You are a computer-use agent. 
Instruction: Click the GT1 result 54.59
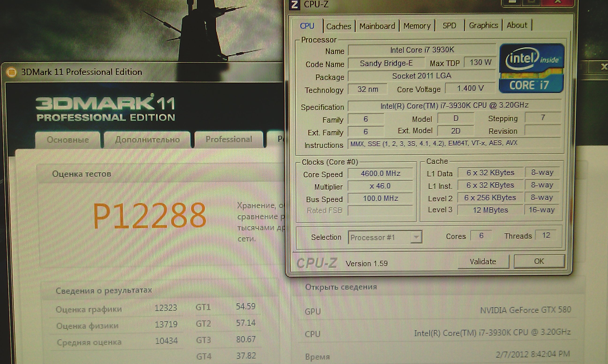pyautogui.click(x=246, y=306)
